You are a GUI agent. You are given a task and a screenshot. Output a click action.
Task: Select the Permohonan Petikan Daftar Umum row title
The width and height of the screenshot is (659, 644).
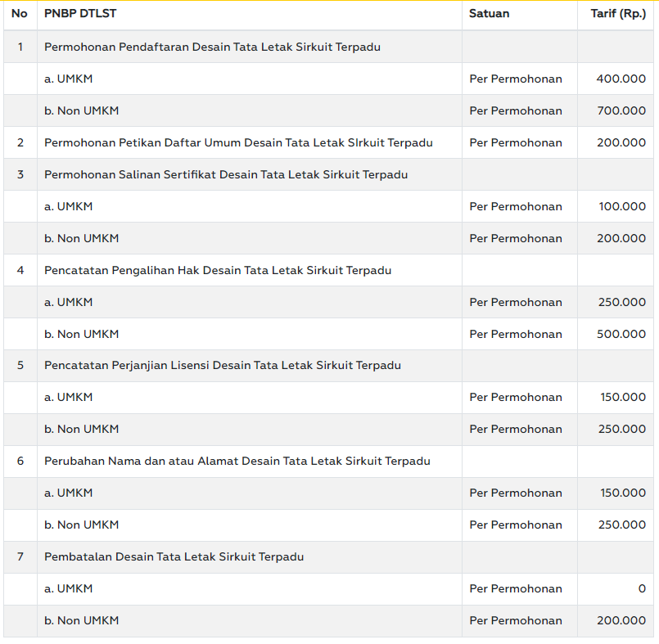tap(238, 142)
